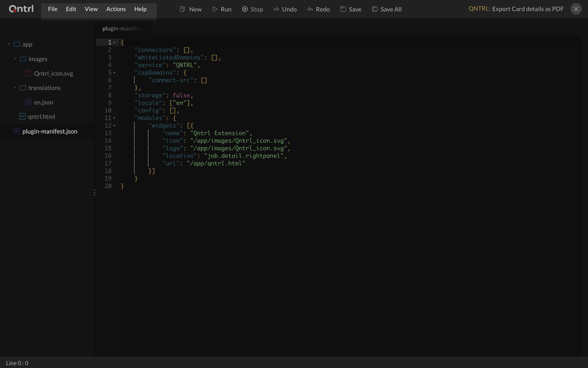Viewport: 588px width, 368px height.
Task: Click the "Qntrl Extension" name value
Action: 219,133
